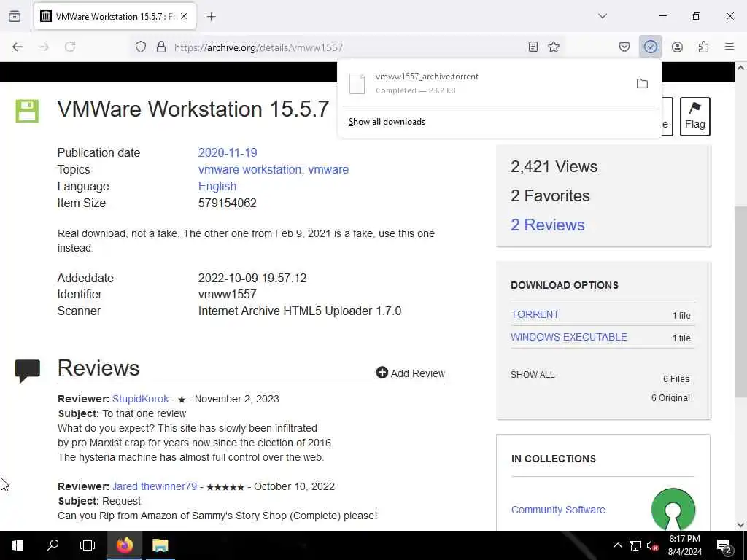The width and height of the screenshot is (747, 560).
Task: Open reviewer StupidKorok profile
Action: [141, 399]
